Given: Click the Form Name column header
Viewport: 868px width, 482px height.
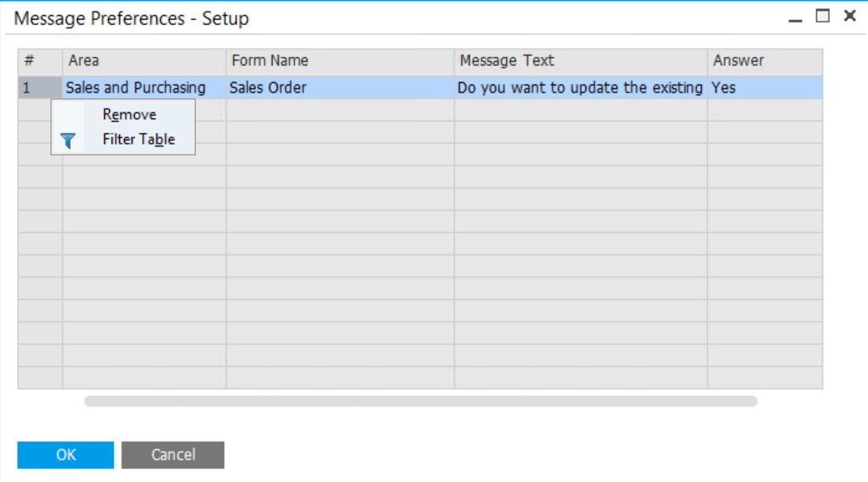Looking at the screenshot, I should 340,61.
